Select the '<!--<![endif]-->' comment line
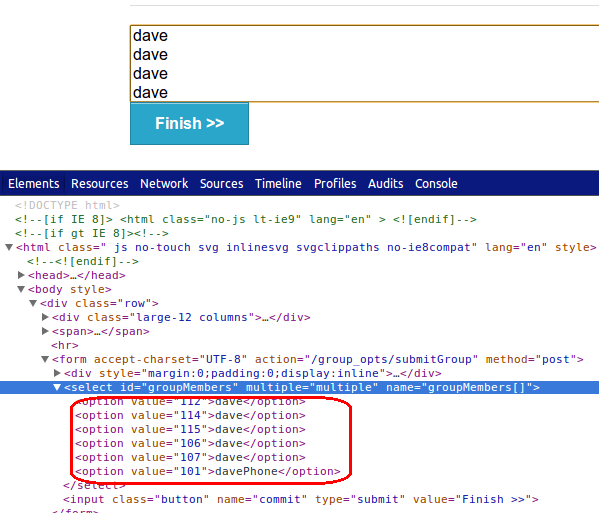599x513 pixels. click(83, 261)
